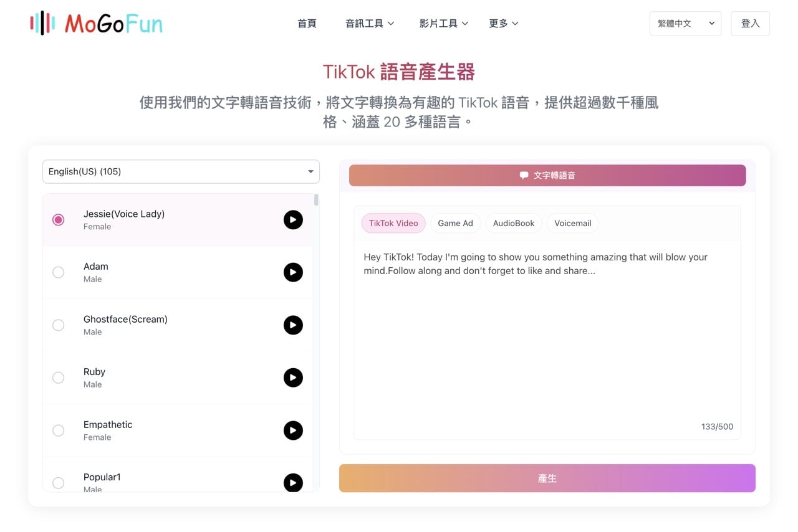This screenshot has height=532, width=798.
Task: Click the 產生 generate button
Action: point(547,478)
